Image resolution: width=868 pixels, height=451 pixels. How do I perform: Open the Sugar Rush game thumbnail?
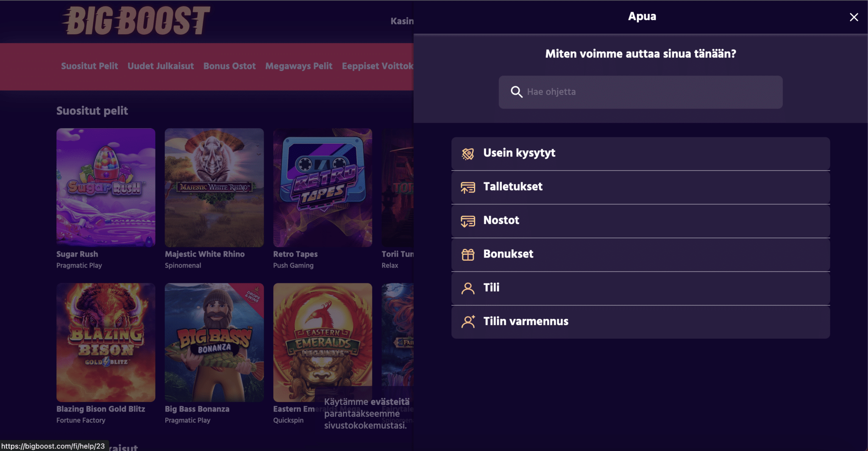coord(106,188)
